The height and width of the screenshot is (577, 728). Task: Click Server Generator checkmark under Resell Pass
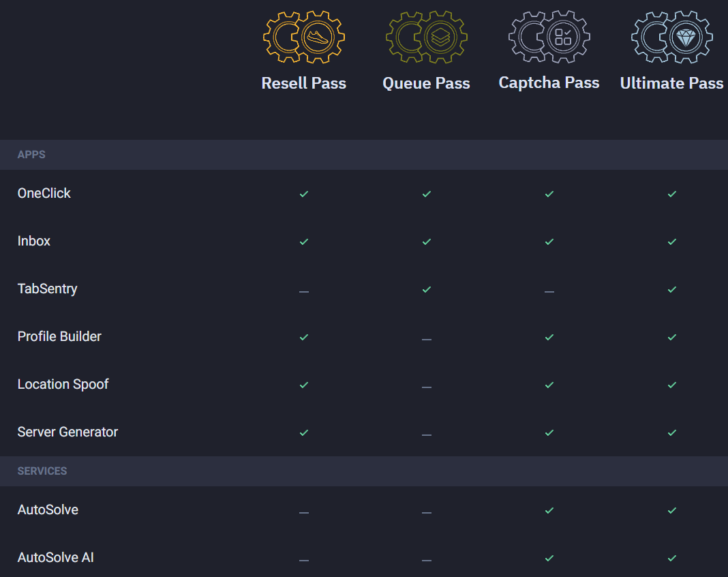point(303,433)
